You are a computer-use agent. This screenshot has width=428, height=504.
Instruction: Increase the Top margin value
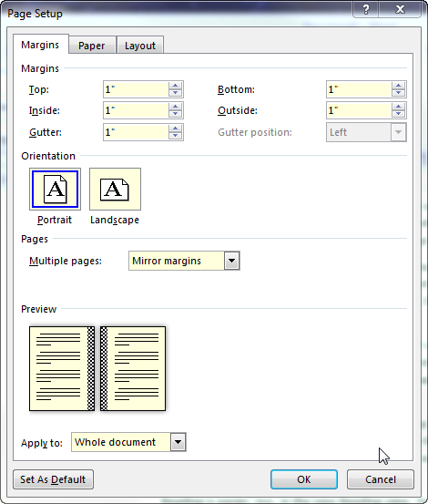(175, 86)
